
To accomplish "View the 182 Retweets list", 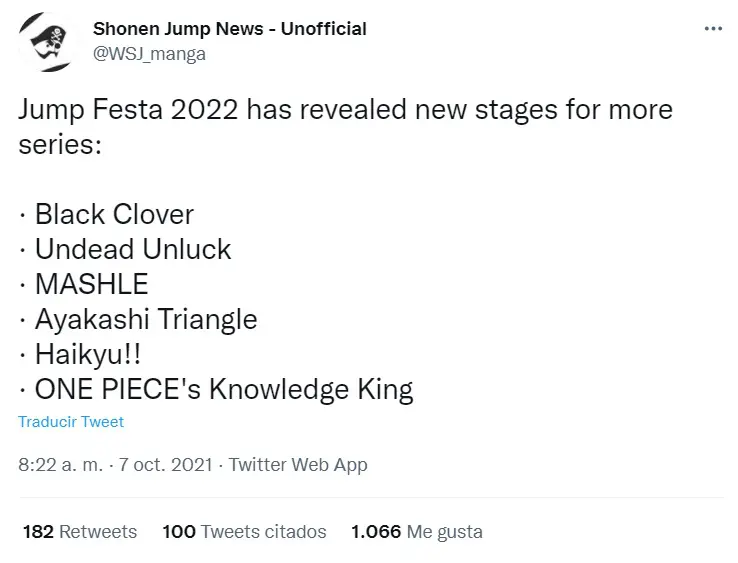I will point(80,531).
